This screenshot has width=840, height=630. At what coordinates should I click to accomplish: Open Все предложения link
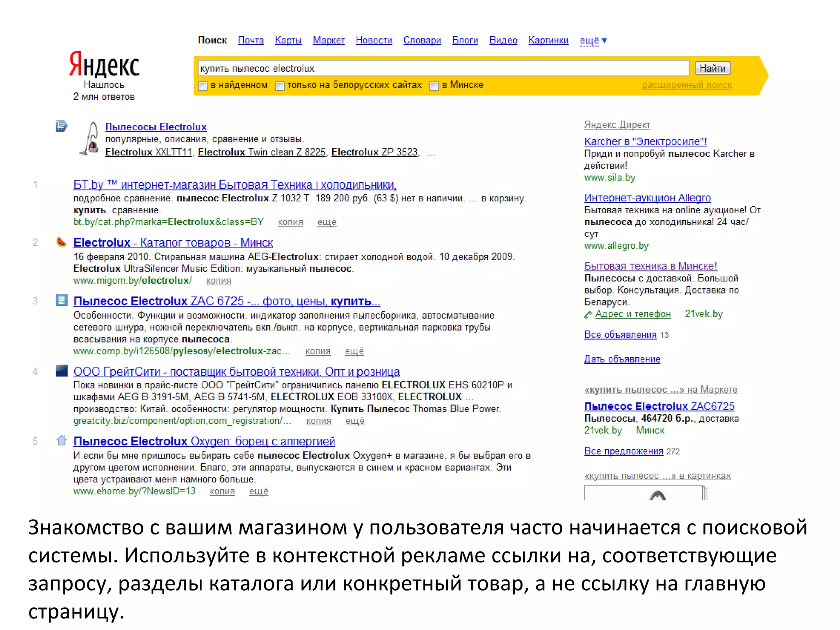(623, 451)
